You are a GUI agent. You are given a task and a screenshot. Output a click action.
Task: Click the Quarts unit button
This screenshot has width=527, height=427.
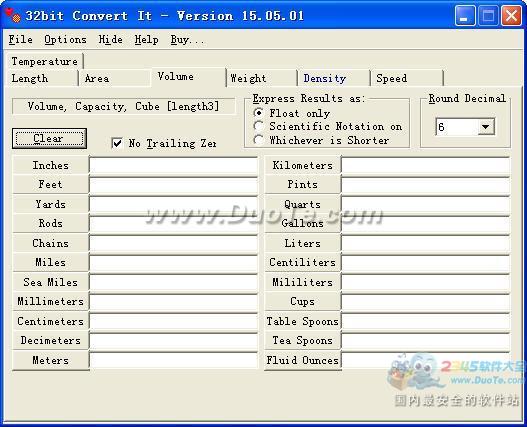pos(302,204)
